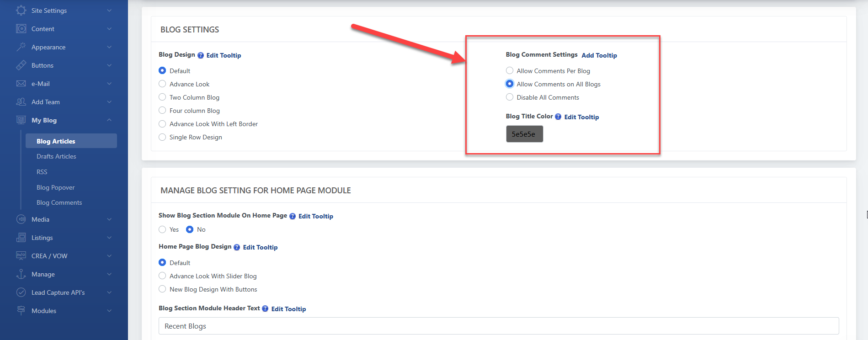Screen dimensions: 868x340
Task: Click help icon next to Blog Design
Action: coord(201,55)
